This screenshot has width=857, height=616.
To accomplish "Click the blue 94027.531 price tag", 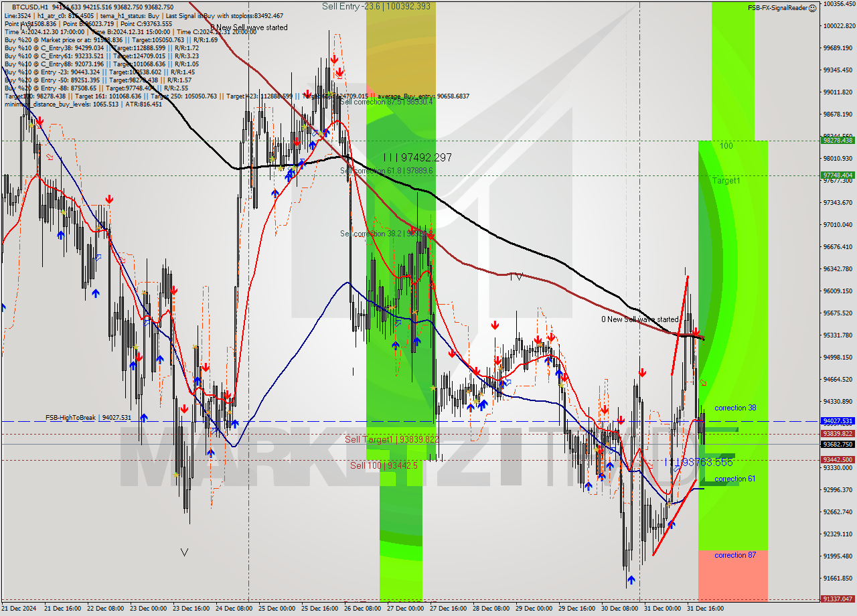I will pyautogui.click(x=838, y=421).
